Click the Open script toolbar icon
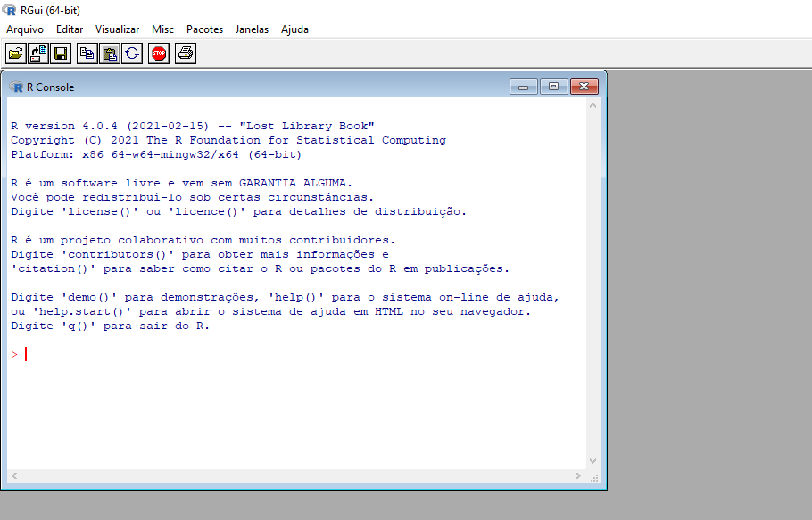 [x=16, y=54]
